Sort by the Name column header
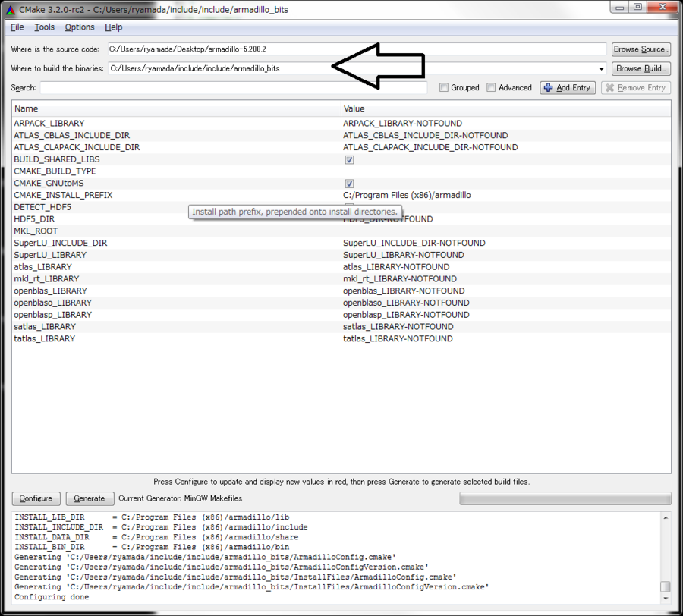Viewport: 683px width, 616px height. (176, 108)
